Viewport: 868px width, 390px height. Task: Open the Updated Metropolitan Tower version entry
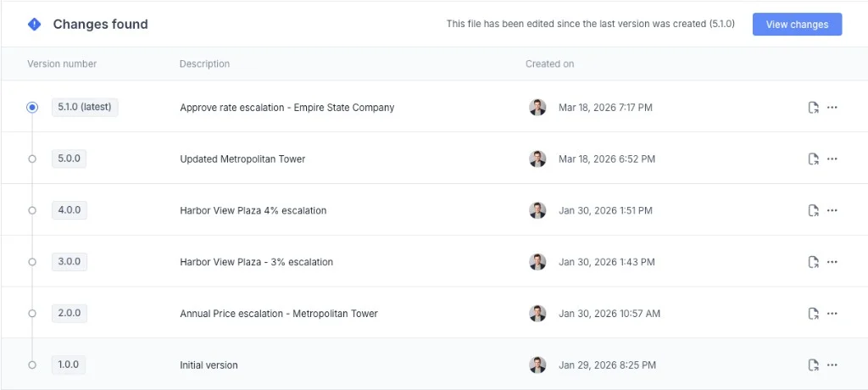242,159
